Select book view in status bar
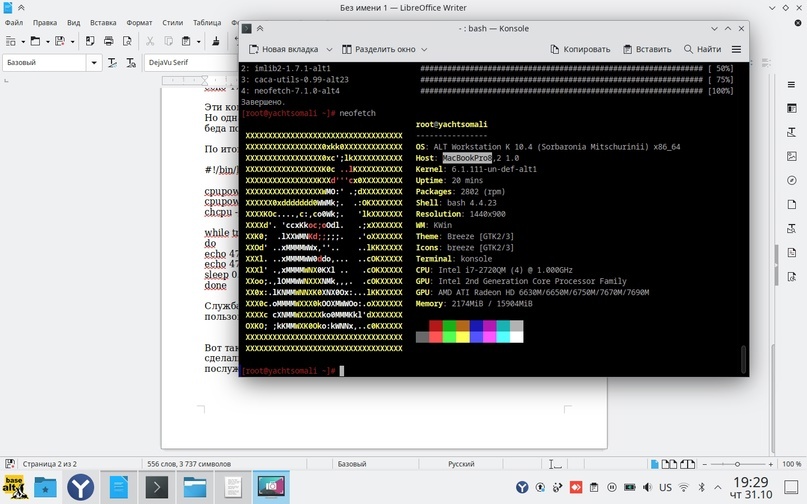 pyautogui.click(x=687, y=464)
